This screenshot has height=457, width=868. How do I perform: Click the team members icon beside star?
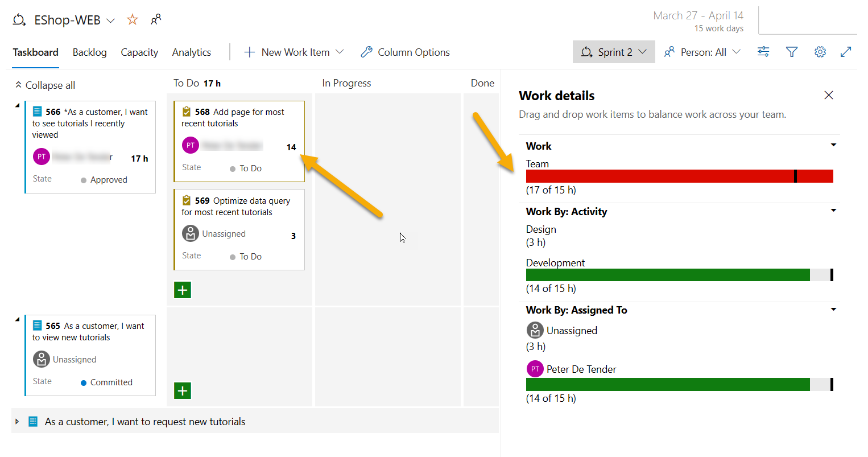[x=156, y=20]
